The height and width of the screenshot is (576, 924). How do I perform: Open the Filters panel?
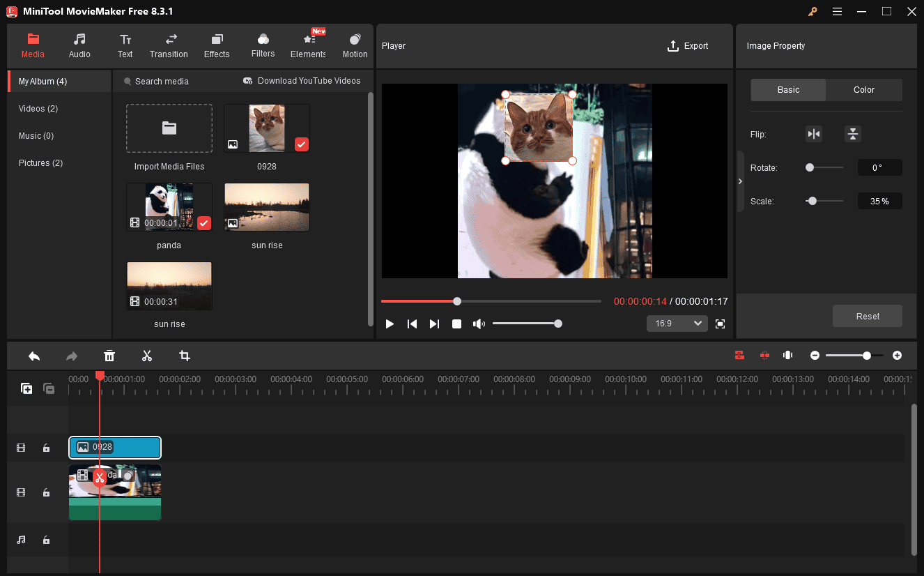pyautogui.click(x=263, y=45)
